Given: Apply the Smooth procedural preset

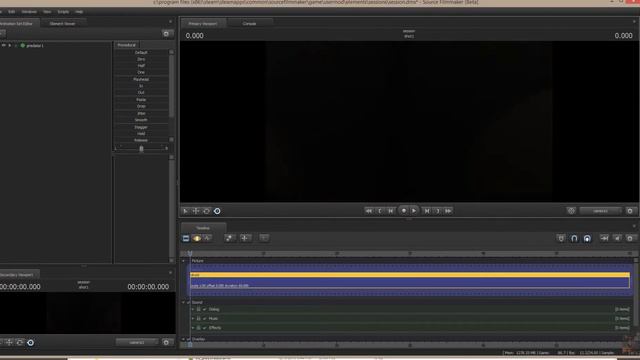Looking at the screenshot, I should 141,120.
